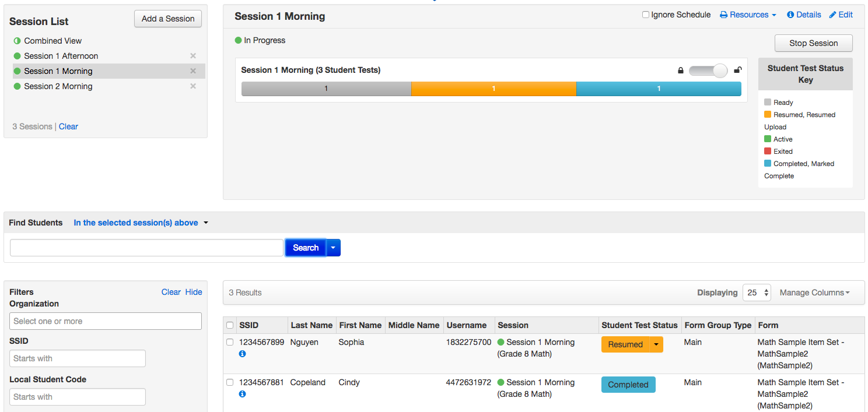Click the Find Students search input field
The image size is (868, 412).
[x=146, y=248]
